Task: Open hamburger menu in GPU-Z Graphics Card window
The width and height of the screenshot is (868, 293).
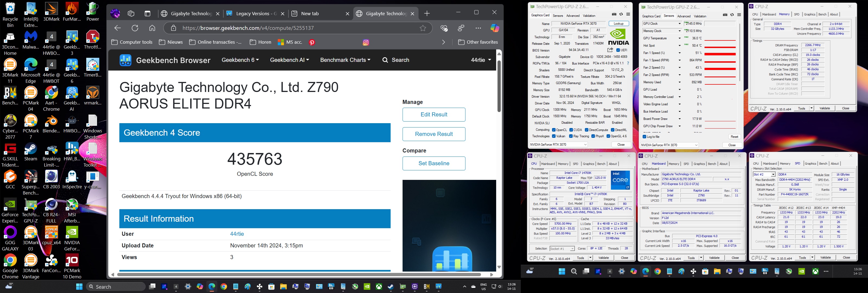Action: (628, 14)
